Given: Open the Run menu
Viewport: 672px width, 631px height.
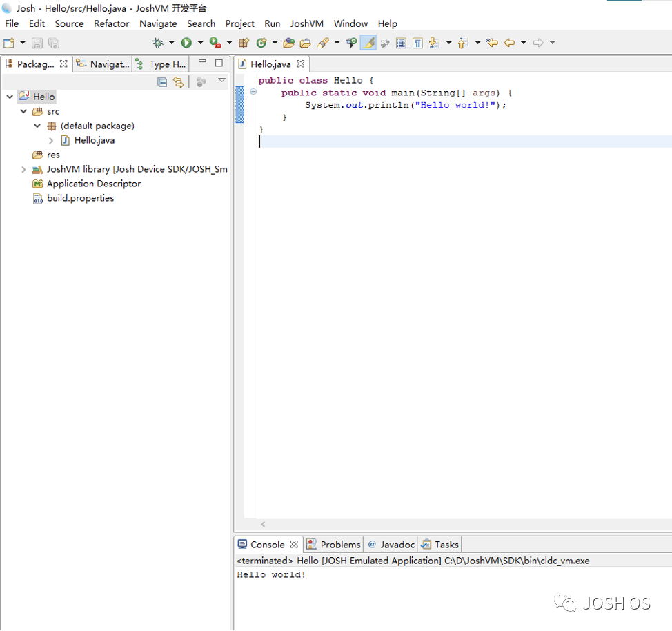Looking at the screenshot, I should 272,23.
